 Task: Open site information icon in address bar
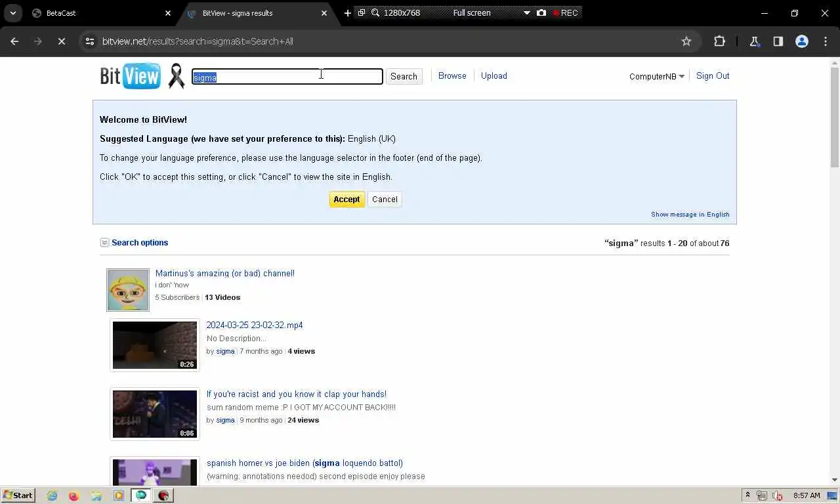pyautogui.click(x=90, y=41)
